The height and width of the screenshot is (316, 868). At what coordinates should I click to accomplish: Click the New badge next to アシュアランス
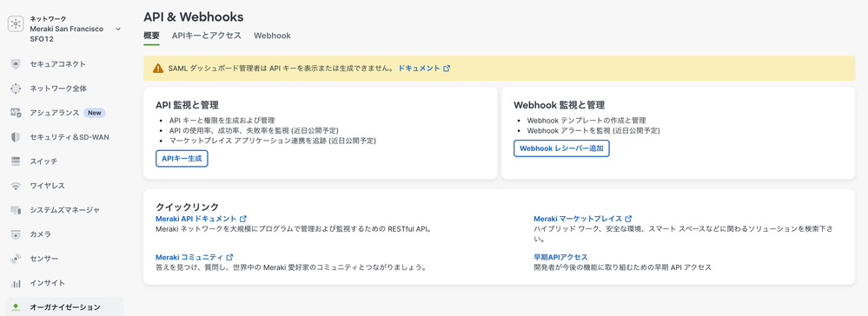click(94, 113)
